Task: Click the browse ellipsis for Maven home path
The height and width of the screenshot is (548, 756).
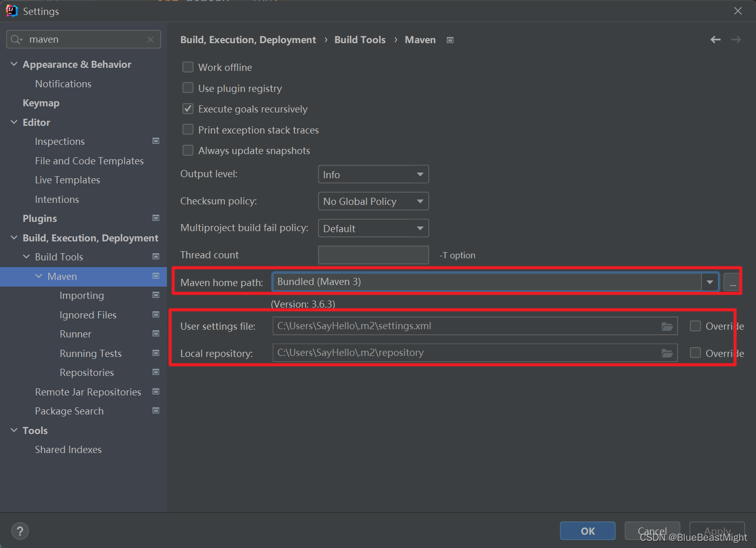Action: (732, 282)
